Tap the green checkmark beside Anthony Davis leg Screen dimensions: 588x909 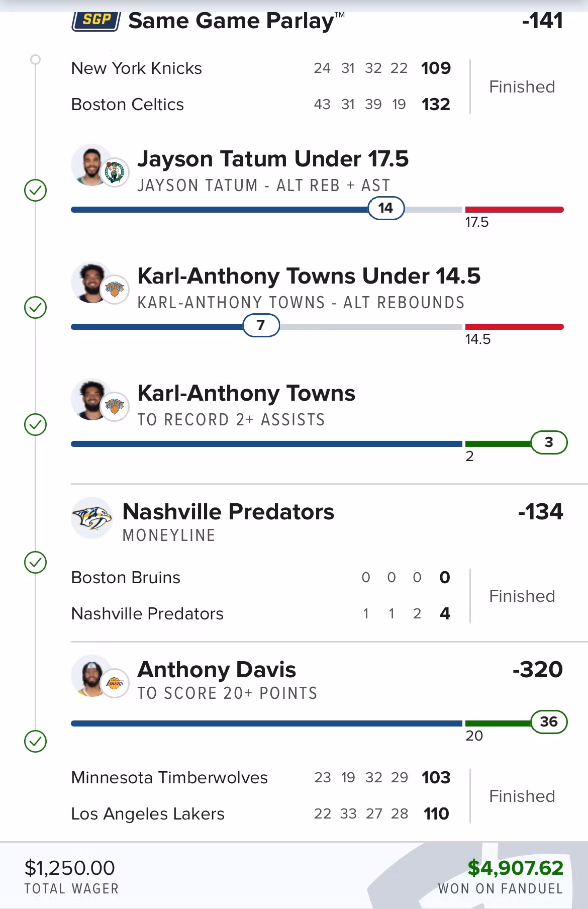[36, 741]
